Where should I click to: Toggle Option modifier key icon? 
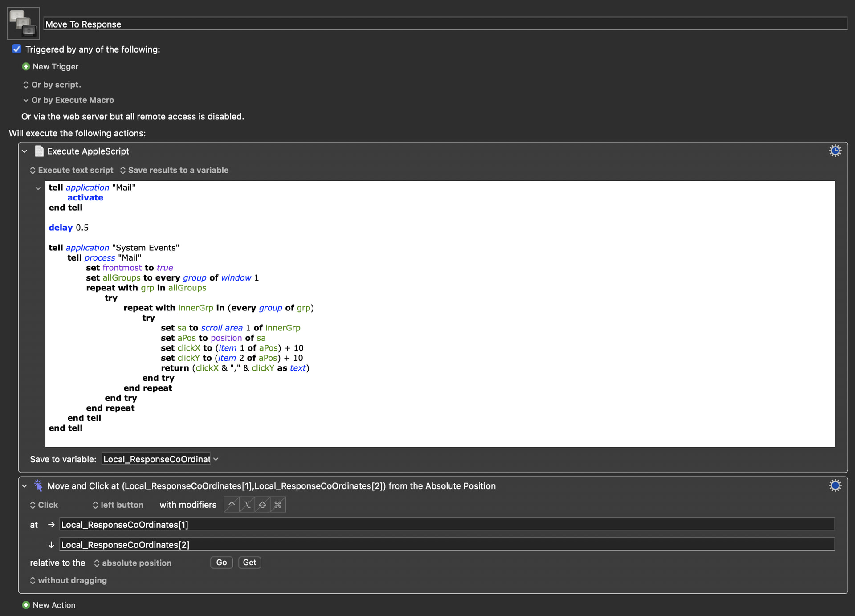[x=247, y=504]
